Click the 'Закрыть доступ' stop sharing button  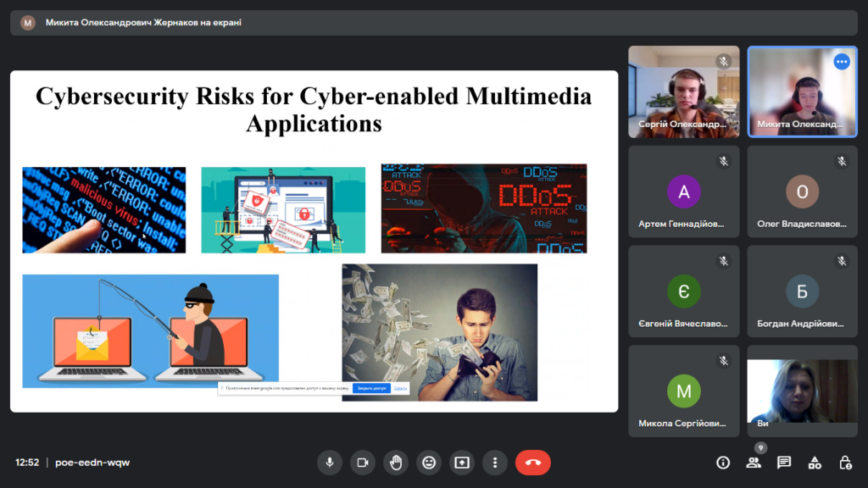click(371, 388)
